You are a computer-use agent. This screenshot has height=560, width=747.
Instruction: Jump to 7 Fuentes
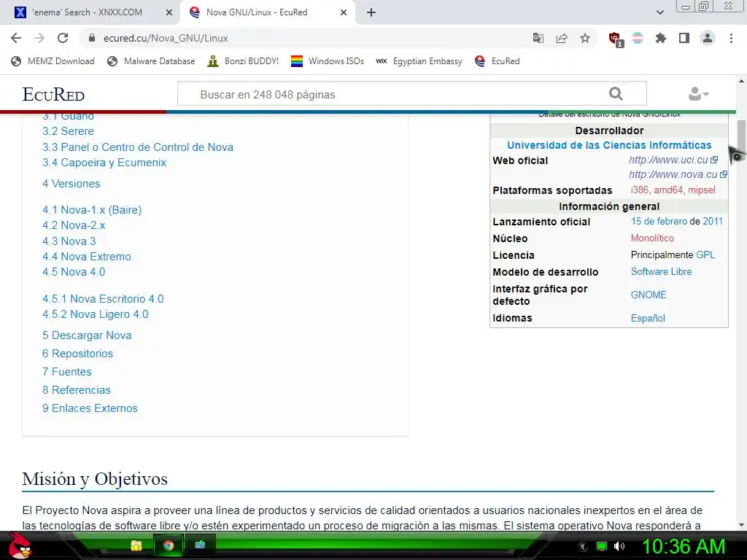[x=66, y=371]
